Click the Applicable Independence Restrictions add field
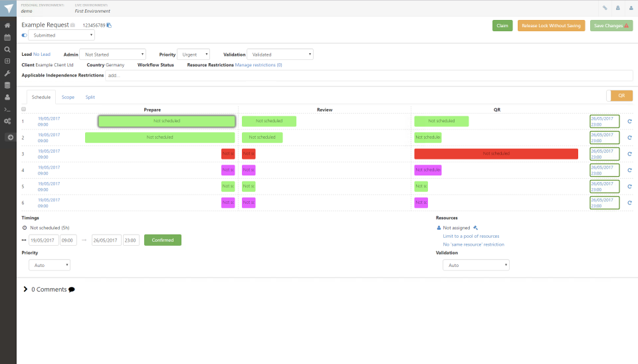The width and height of the screenshot is (638, 364). coord(369,75)
